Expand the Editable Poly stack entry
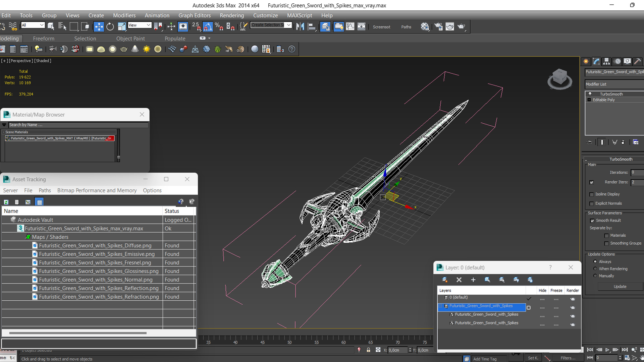This screenshot has height=362, width=644. tap(589, 100)
